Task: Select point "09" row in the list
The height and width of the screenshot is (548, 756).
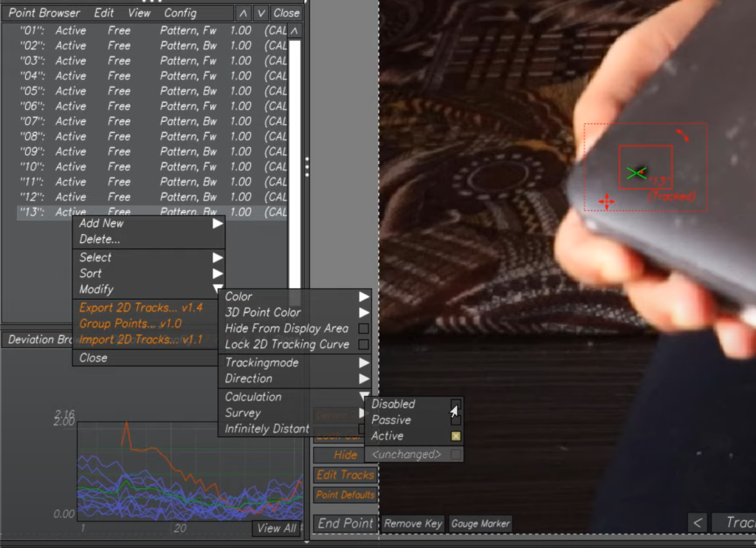Action: 152,151
